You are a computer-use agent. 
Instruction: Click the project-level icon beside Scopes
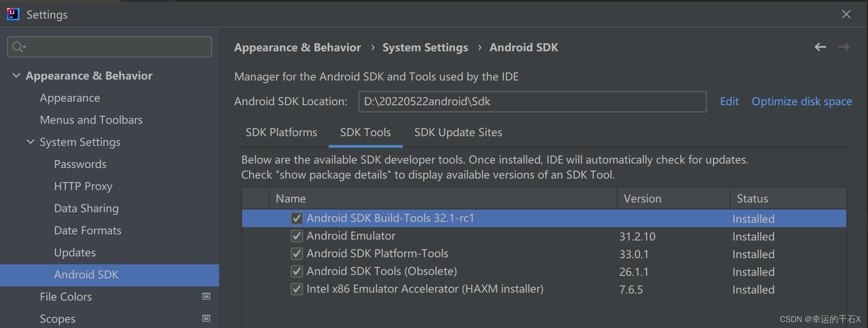(206, 318)
